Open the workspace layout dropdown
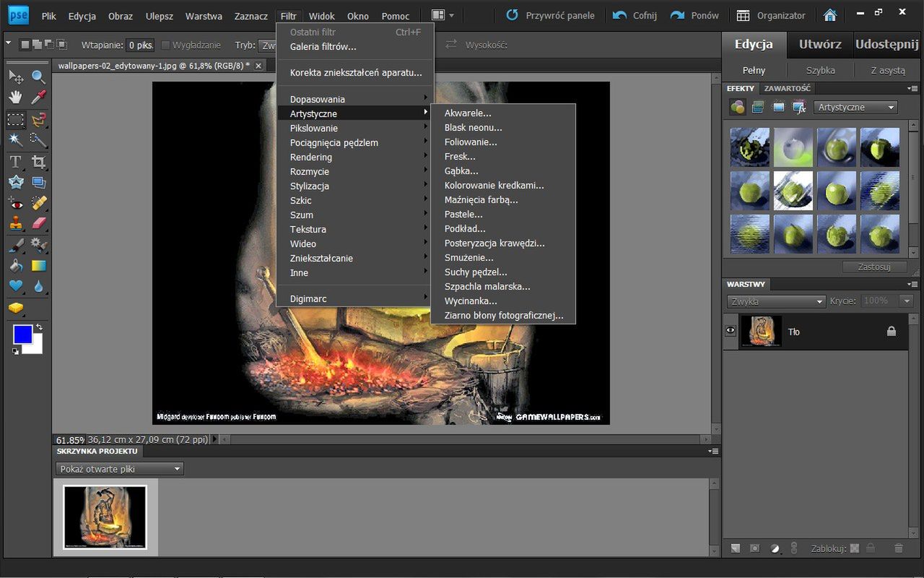The height and width of the screenshot is (578, 924). pyautogui.click(x=442, y=15)
